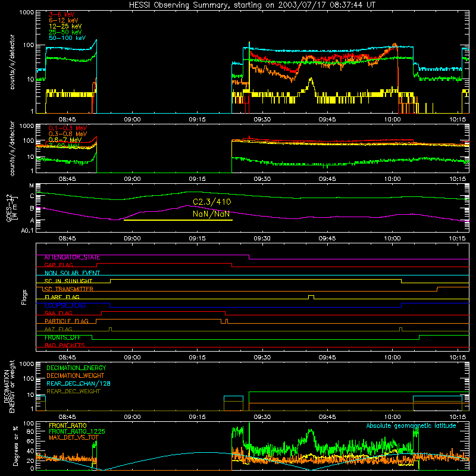The width and height of the screenshot is (476, 476).
Task: Click the PARTICLE_FLAG label
Action: click(x=67, y=321)
